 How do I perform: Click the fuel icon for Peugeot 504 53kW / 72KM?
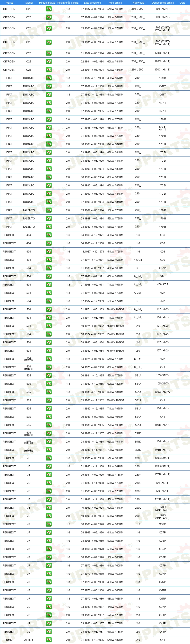click(x=49, y=301)
